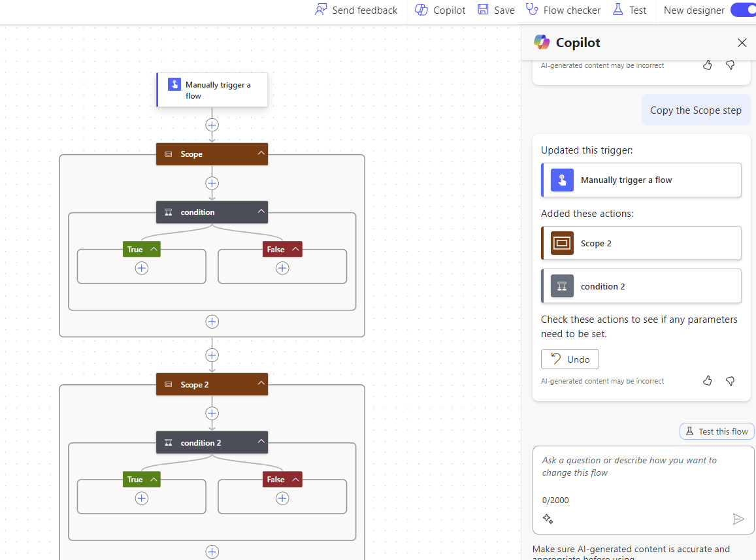Viewport: 756px width, 560px height.
Task: Click the Test this flow suggestion
Action: [717, 431]
